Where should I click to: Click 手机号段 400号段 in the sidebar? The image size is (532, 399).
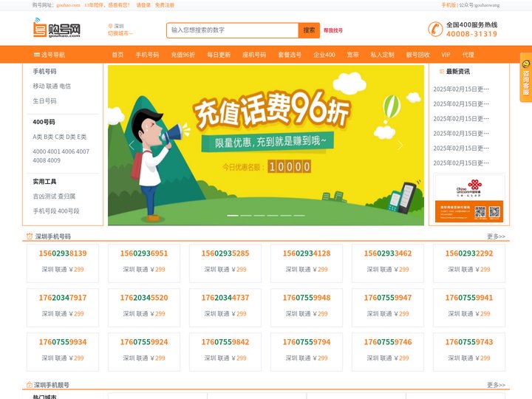(56, 211)
